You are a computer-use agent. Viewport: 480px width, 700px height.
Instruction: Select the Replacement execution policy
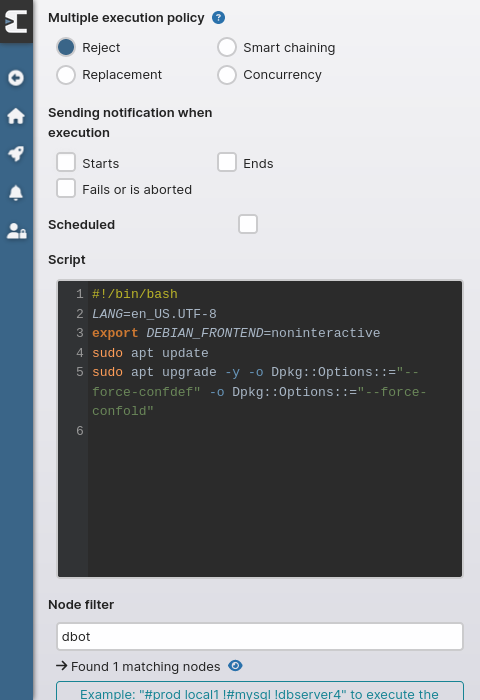66,75
